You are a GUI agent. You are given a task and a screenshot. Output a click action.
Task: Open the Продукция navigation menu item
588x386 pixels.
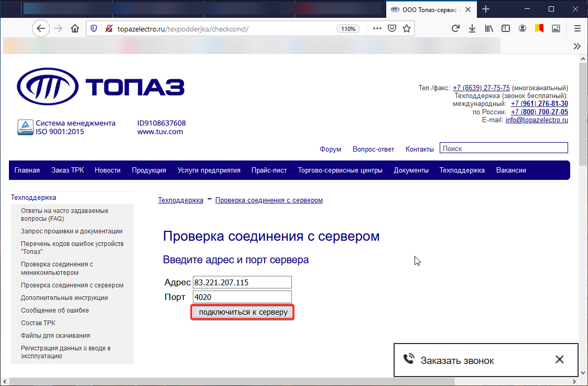click(149, 170)
